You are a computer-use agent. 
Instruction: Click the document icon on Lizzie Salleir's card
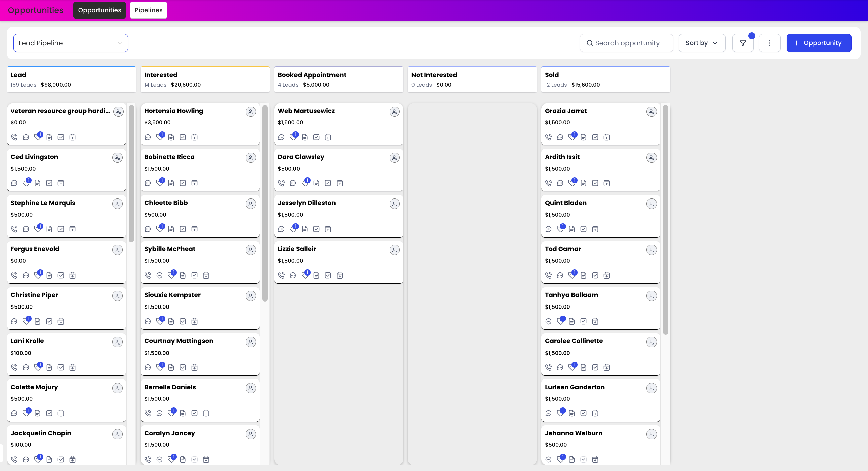click(x=316, y=275)
